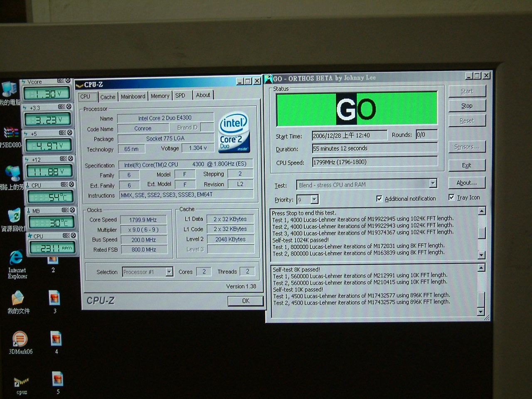Click the Level 2 cache 2048 KBytes value
532x399 pixels.
coord(231,239)
